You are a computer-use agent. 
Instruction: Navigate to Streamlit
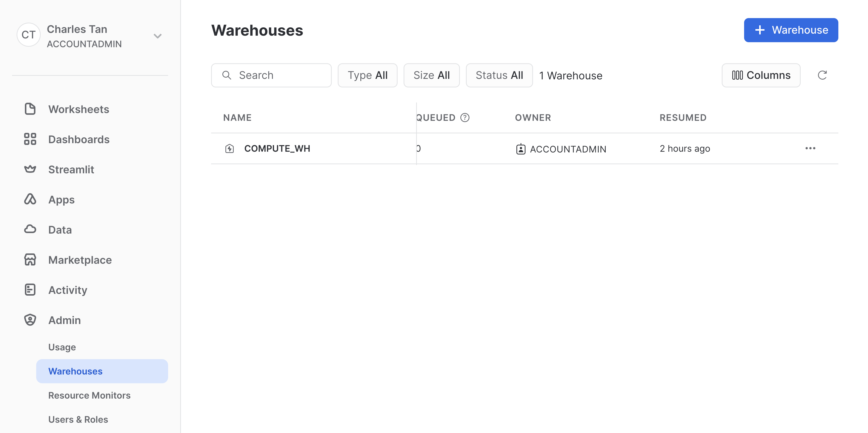71,169
